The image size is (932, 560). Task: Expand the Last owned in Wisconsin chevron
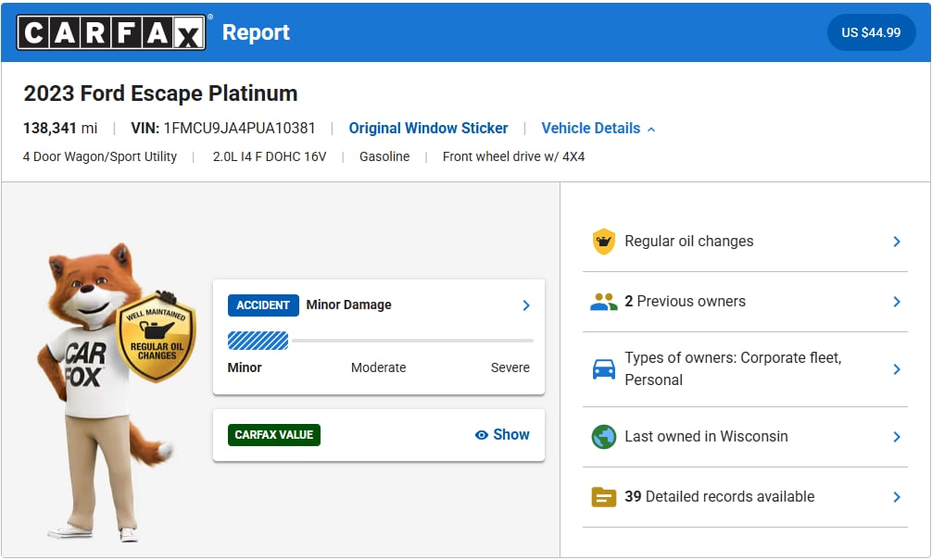896,437
